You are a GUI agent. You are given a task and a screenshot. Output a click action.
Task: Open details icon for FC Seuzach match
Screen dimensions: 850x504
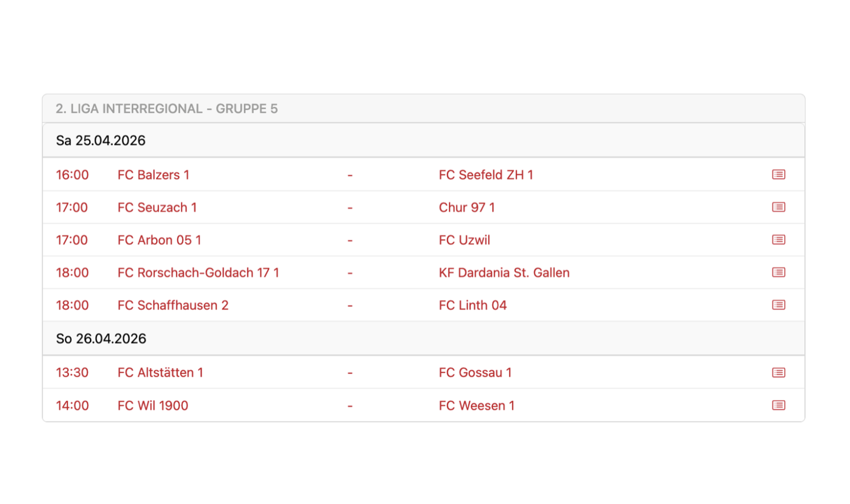[x=778, y=207]
